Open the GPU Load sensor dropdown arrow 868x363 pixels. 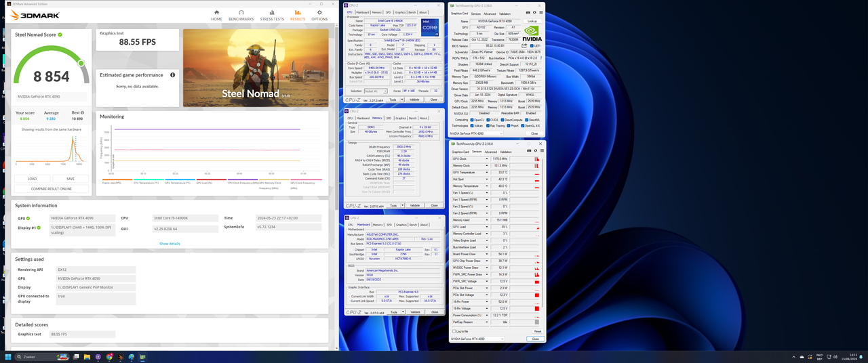click(x=488, y=227)
